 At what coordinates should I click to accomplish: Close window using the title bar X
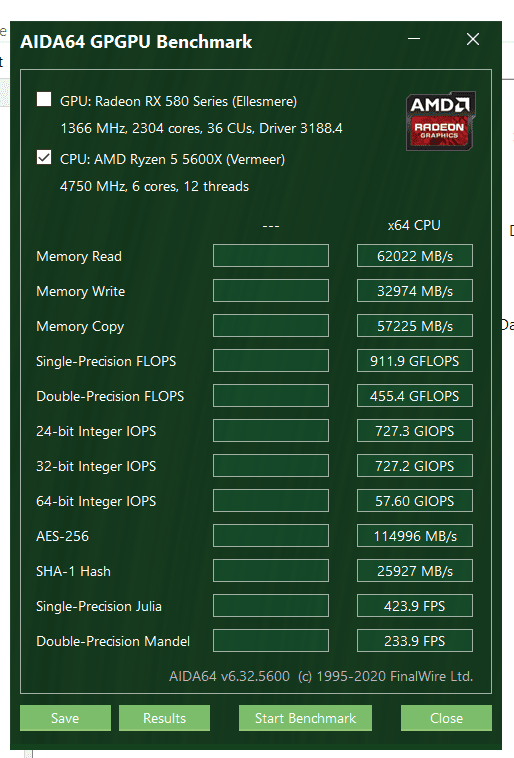pyautogui.click(x=473, y=39)
